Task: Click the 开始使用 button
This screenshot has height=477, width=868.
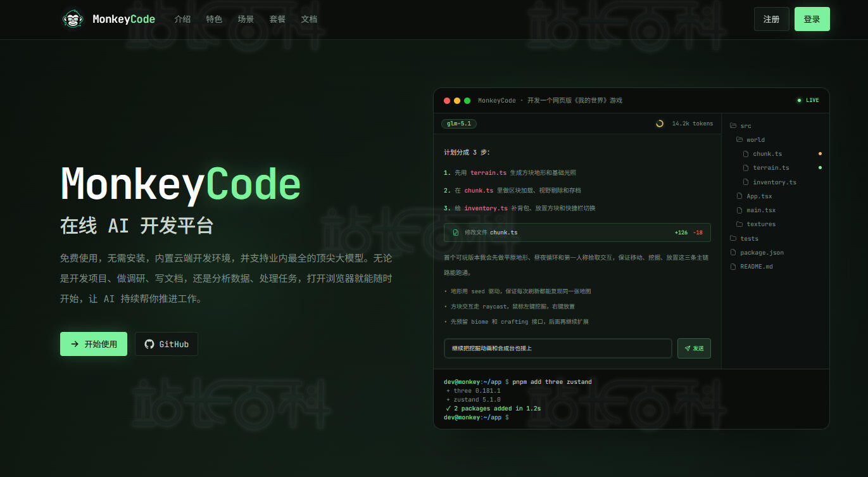Action: click(x=94, y=344)
